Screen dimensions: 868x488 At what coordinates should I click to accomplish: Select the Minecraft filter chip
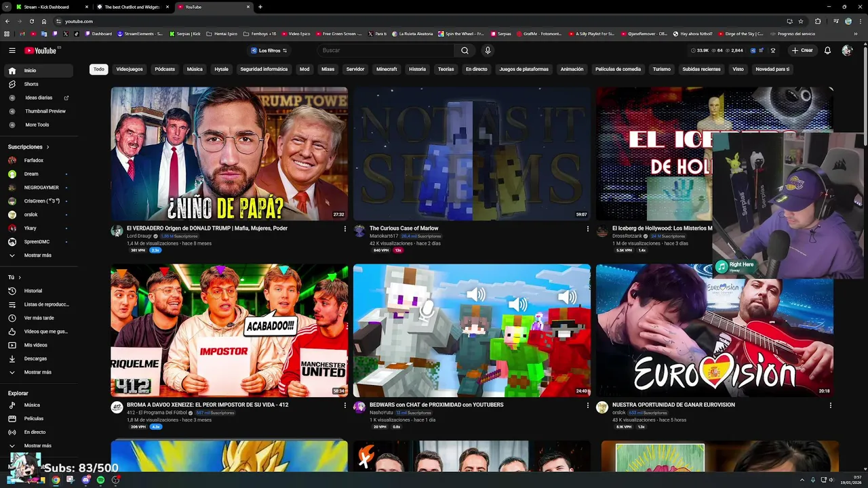(x=387, y=69)
